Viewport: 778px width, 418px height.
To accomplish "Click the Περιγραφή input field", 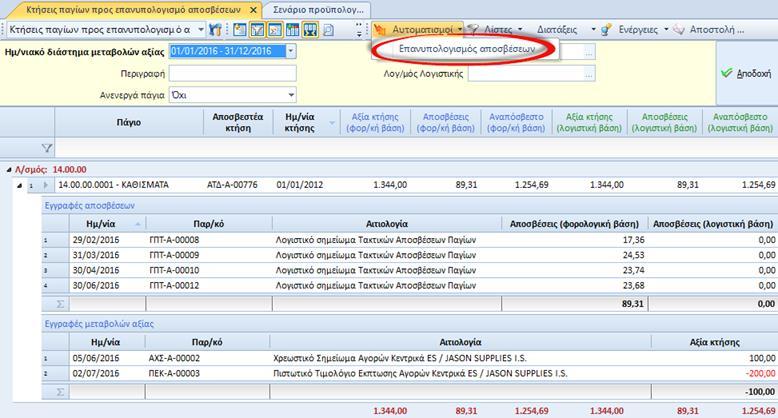I will tap(233, 73).
